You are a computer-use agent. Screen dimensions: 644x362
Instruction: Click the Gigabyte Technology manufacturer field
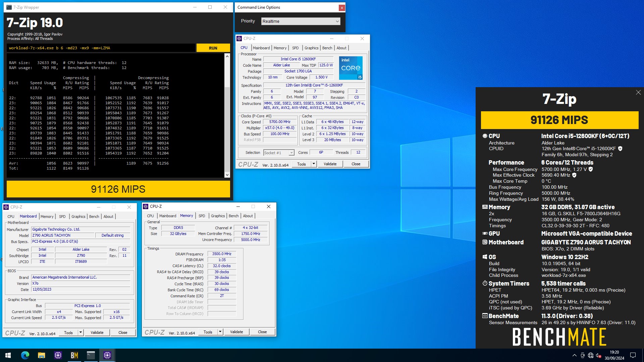point(80,229)
